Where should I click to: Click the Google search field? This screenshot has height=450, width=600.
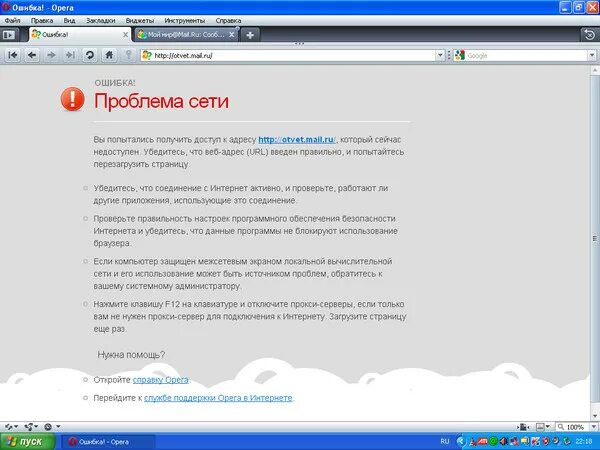[526, 55]
